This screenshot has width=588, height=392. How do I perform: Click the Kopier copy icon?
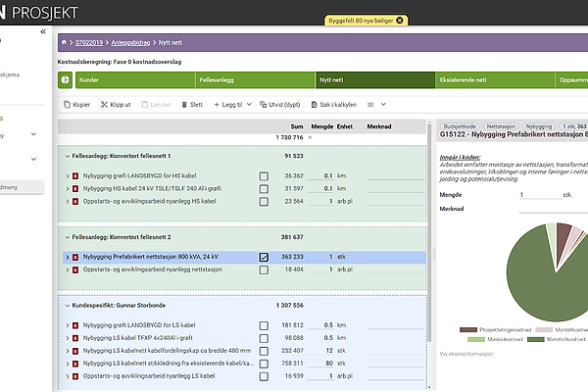click(x=66, y=104)
